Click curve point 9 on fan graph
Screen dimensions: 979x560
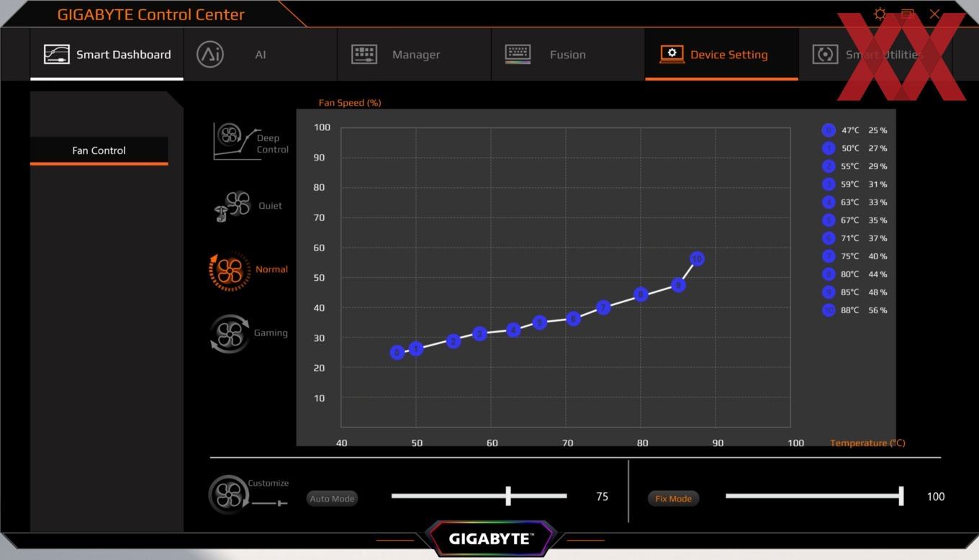pos(678,285)
